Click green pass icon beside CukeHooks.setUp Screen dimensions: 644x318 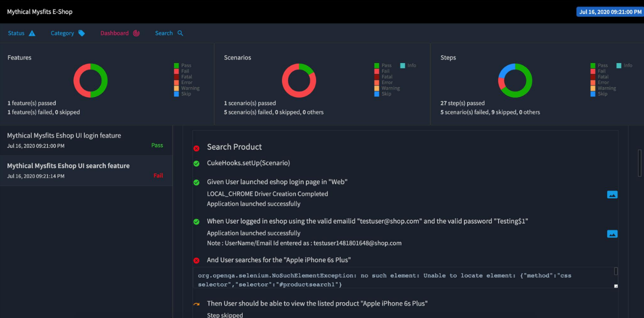pos(196,163)
